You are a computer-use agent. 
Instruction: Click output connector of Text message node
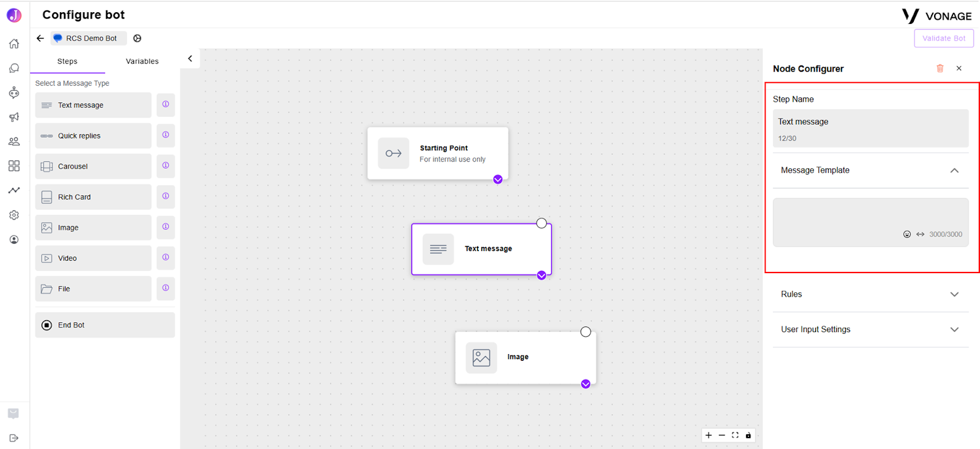pos(541,276)
